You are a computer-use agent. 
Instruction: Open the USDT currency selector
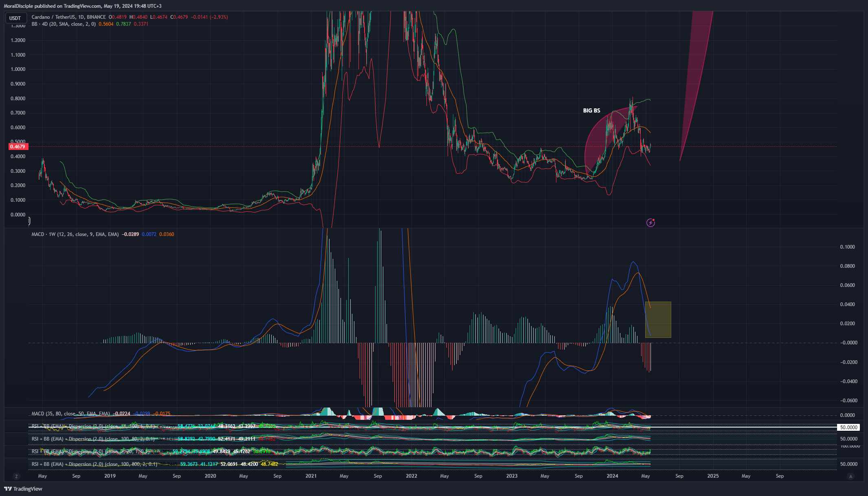tap(15, 18)
